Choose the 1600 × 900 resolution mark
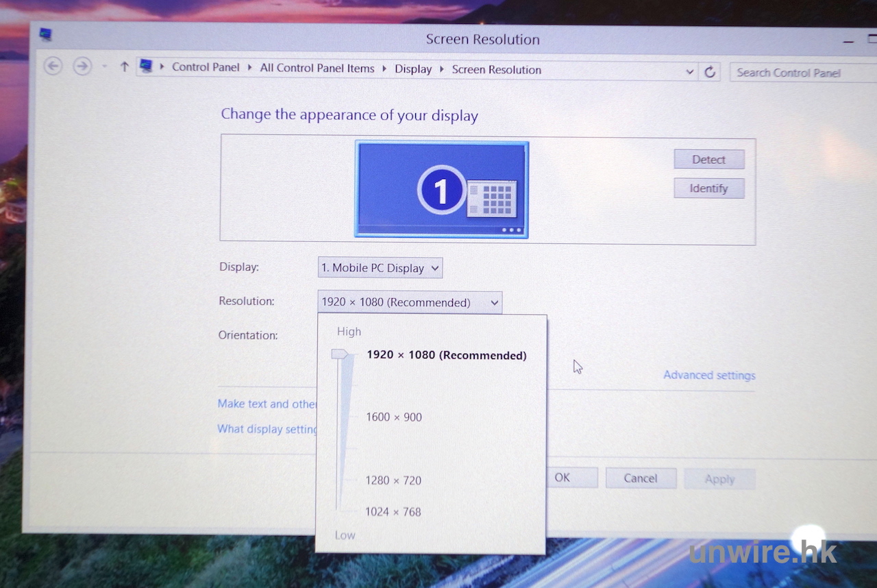 click(x=393, y=417)
